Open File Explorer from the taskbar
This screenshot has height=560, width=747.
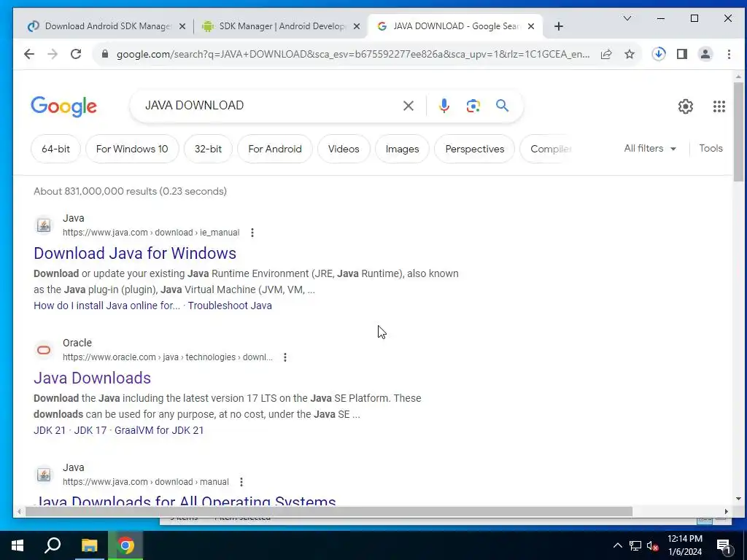(x=89, y=545)
